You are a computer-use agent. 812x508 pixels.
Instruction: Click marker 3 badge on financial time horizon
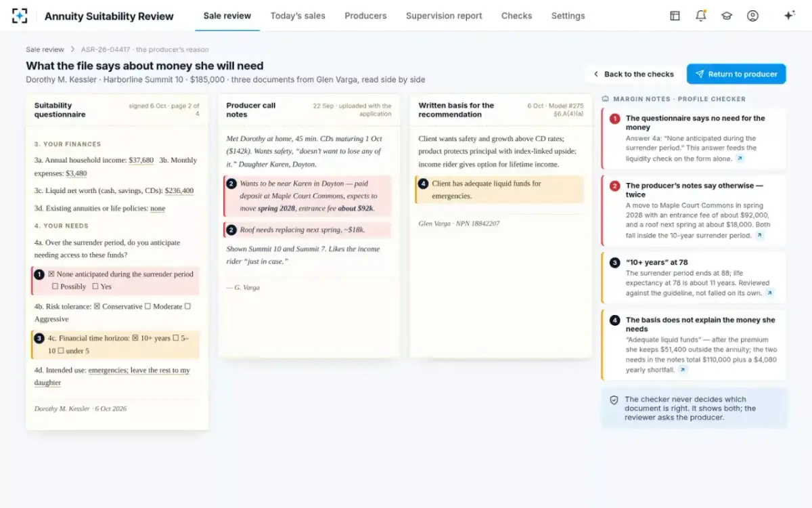39,338
